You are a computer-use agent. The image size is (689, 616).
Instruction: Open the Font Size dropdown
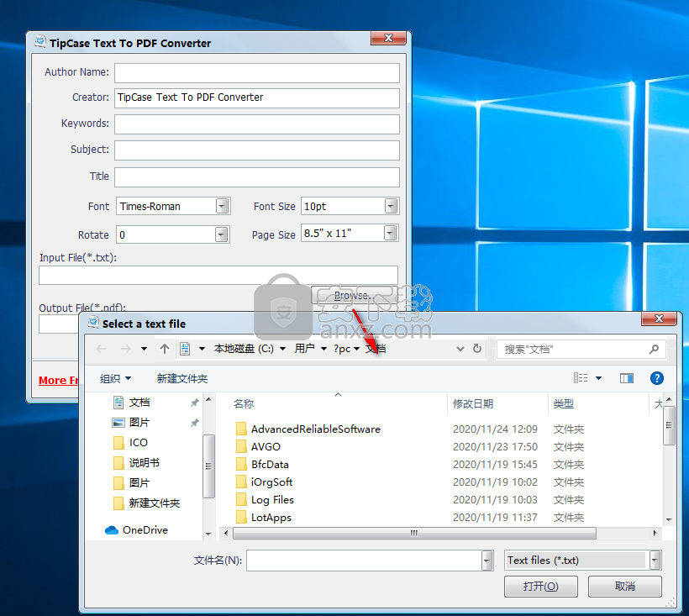[x=391, y=206]
